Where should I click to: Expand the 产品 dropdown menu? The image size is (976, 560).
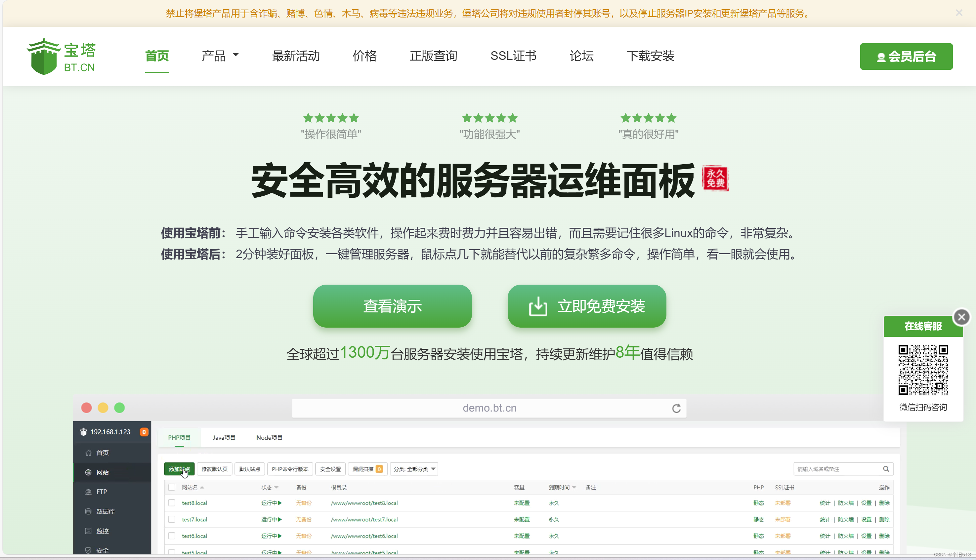click(x=220, y=56)
